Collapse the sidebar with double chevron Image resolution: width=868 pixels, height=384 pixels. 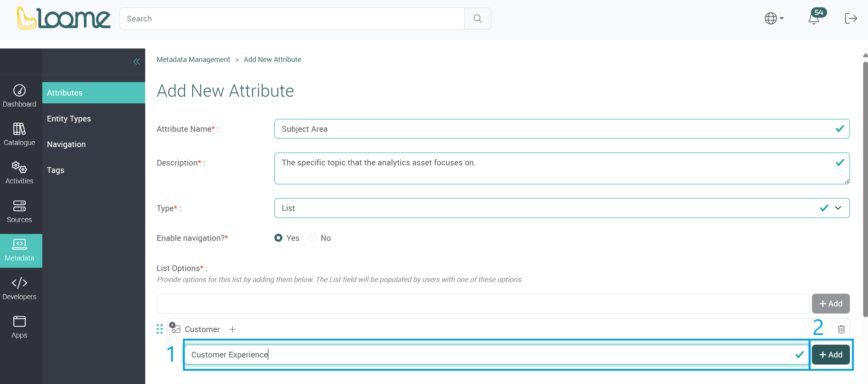point(137,61)
